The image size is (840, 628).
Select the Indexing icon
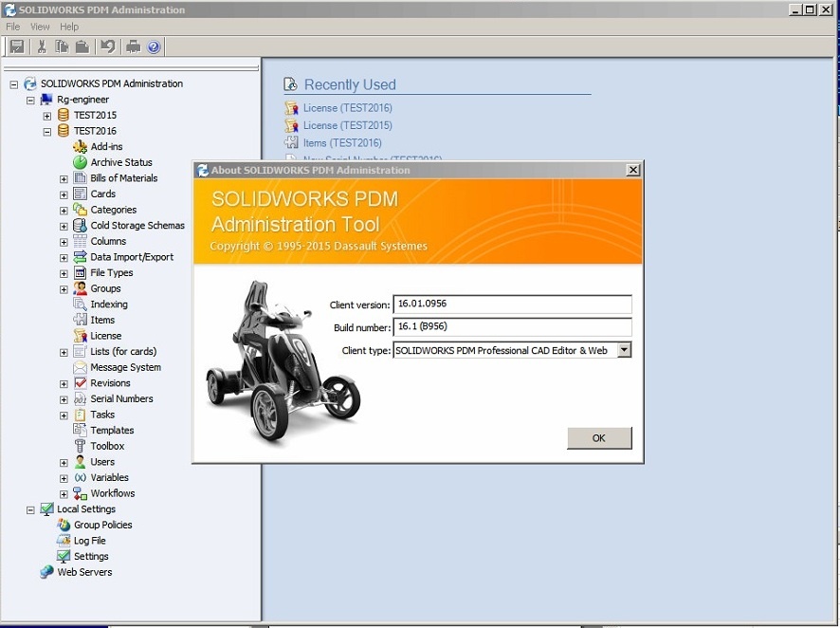pos(80,304)
